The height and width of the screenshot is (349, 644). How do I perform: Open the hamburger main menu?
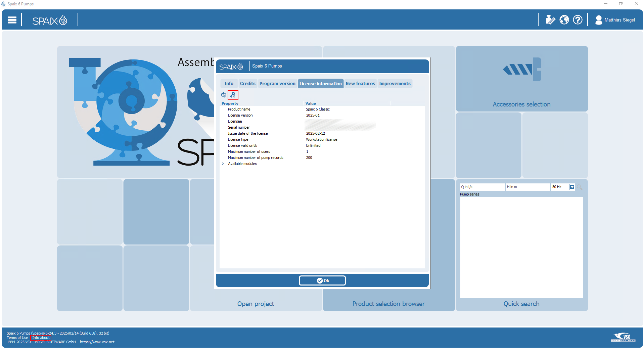(x=12, y=20)
